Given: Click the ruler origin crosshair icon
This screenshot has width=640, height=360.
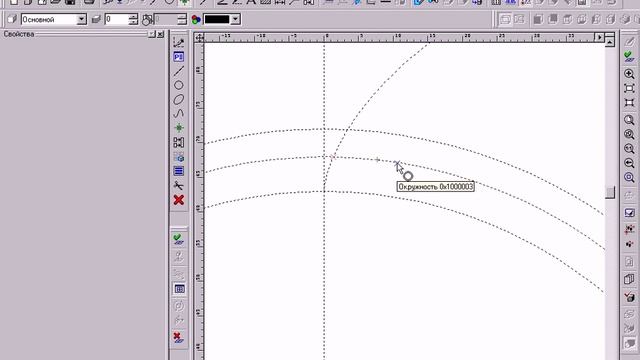Looking at the screenshot, I should click(199, 38).
